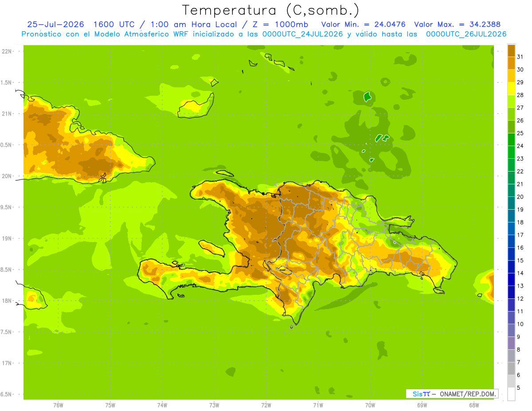Select the '0000UTC_26JUL2026' valid-until timestamp
The width and height of the screenshot is (532, 411).
point(466,34)
